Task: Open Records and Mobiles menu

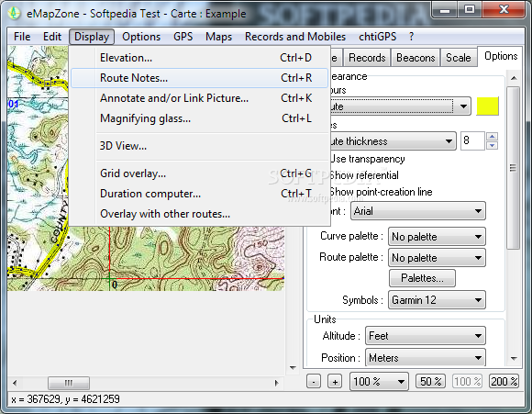Action: coord(295,37)
